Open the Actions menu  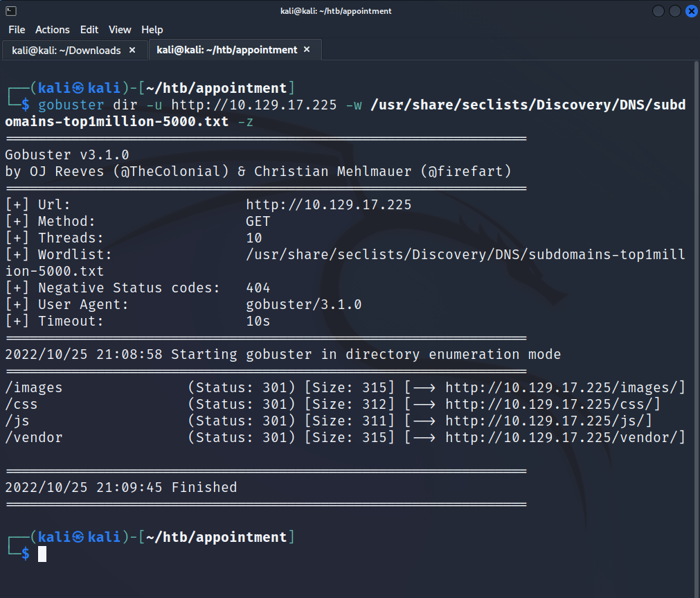53,30
